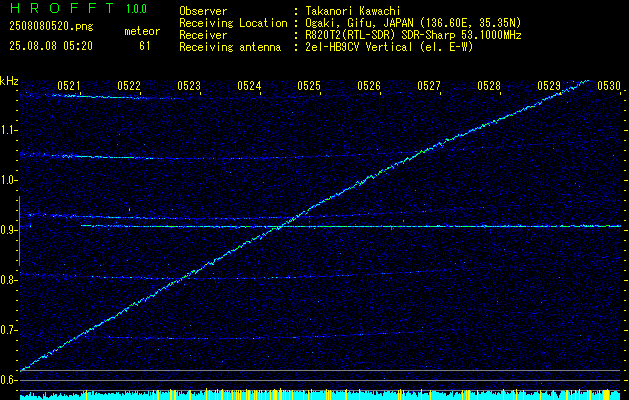Click the meteor count value 61
This screenshot has width=629, height=400.
pos(145,46)
